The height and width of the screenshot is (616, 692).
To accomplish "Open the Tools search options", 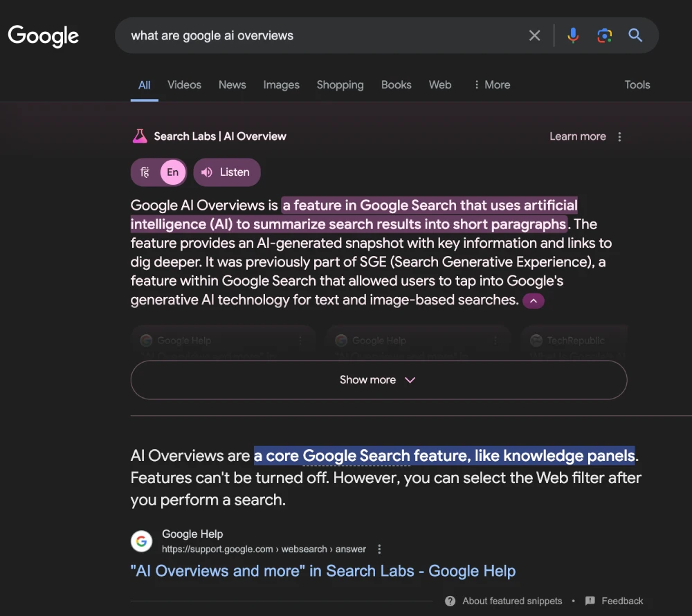I will (x=637, y=85).
